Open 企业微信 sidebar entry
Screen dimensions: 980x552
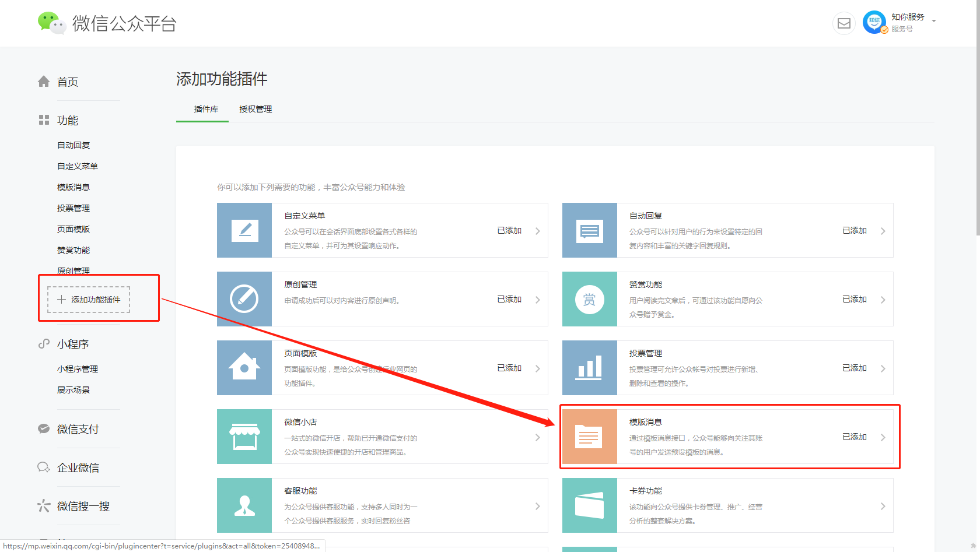click(78, 468)
